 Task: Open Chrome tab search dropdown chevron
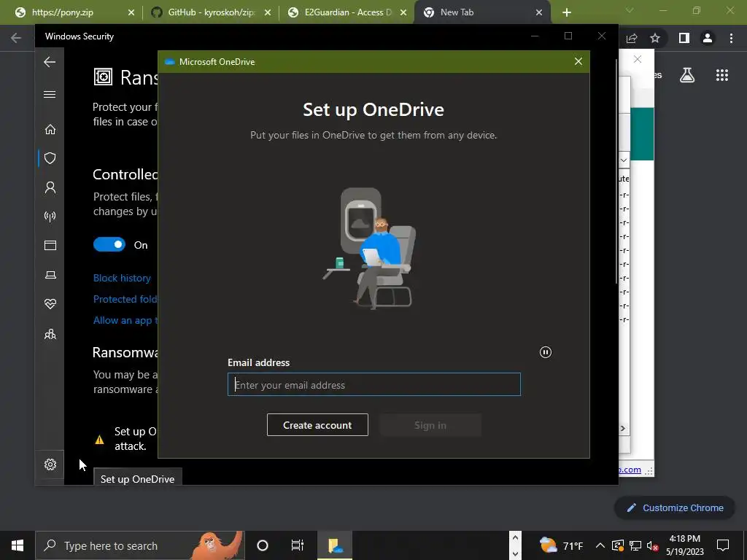tap(630, 10)
